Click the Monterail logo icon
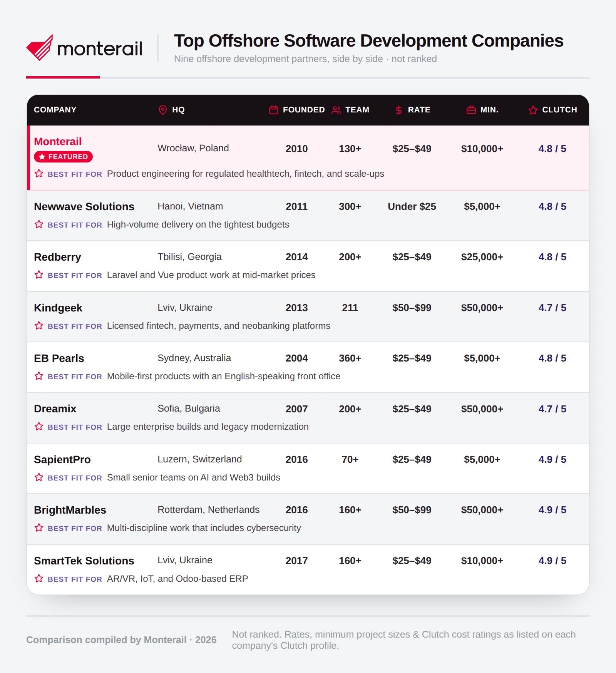 tap(40, 48)
